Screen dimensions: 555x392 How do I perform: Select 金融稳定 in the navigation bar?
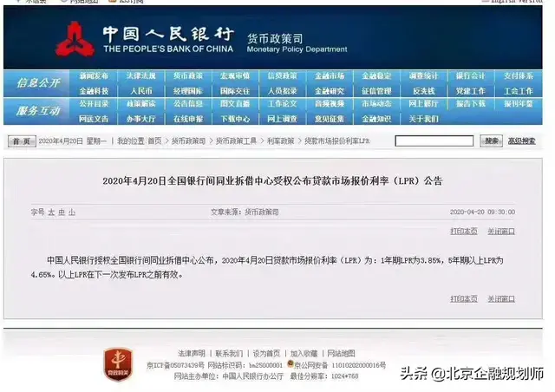376,76
